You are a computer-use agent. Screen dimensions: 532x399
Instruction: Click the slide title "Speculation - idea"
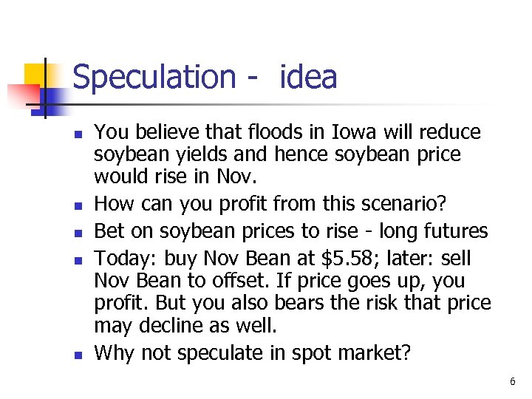point(205,78)
